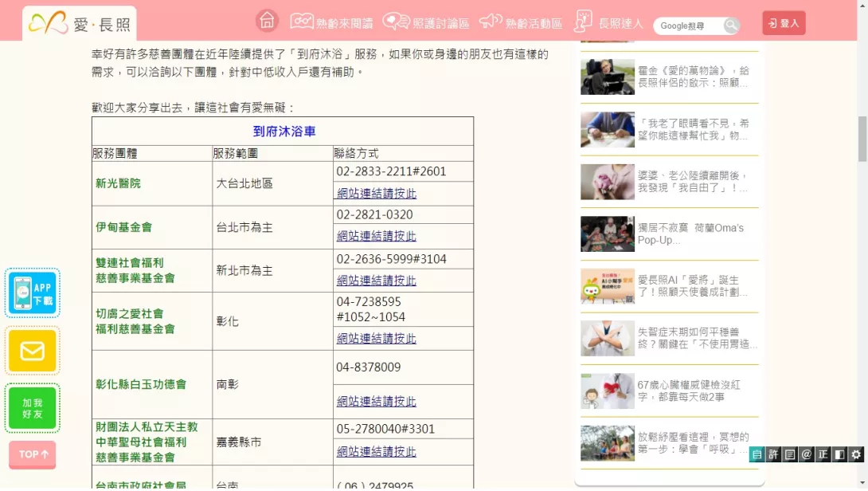
Task: Focus the Google search input field
Action: point(689,26)
